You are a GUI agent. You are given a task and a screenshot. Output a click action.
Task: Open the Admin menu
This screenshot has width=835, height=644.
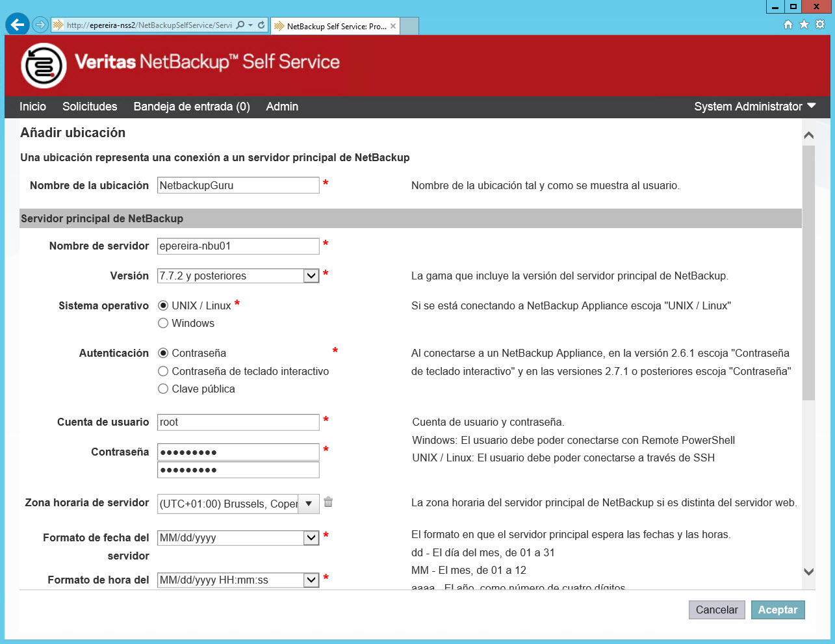pos(282,107)
